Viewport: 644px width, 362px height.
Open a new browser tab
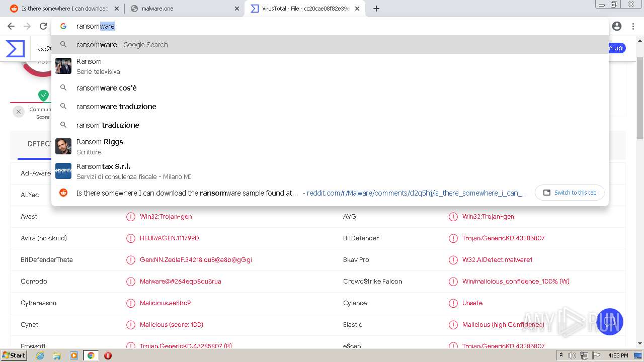click(x=376, y=9)
